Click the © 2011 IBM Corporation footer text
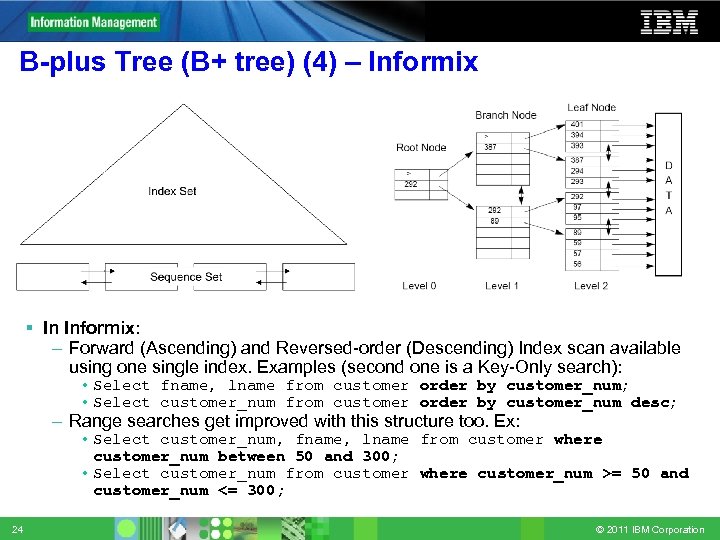The width and height of the screenshot is (720, 540). click(x=650, y=529)
